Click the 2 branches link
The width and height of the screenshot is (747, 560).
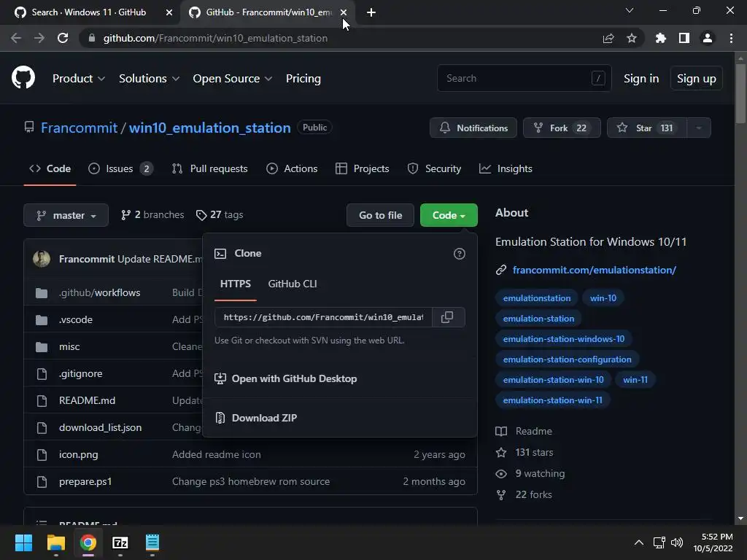tap(152, 215)
